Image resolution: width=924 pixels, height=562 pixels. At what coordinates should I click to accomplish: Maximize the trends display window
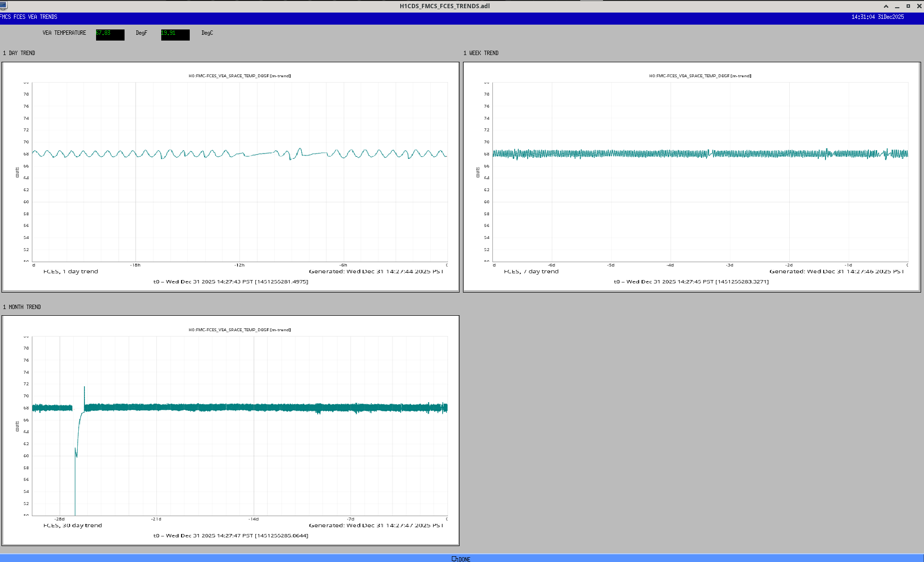coord(908,6)
